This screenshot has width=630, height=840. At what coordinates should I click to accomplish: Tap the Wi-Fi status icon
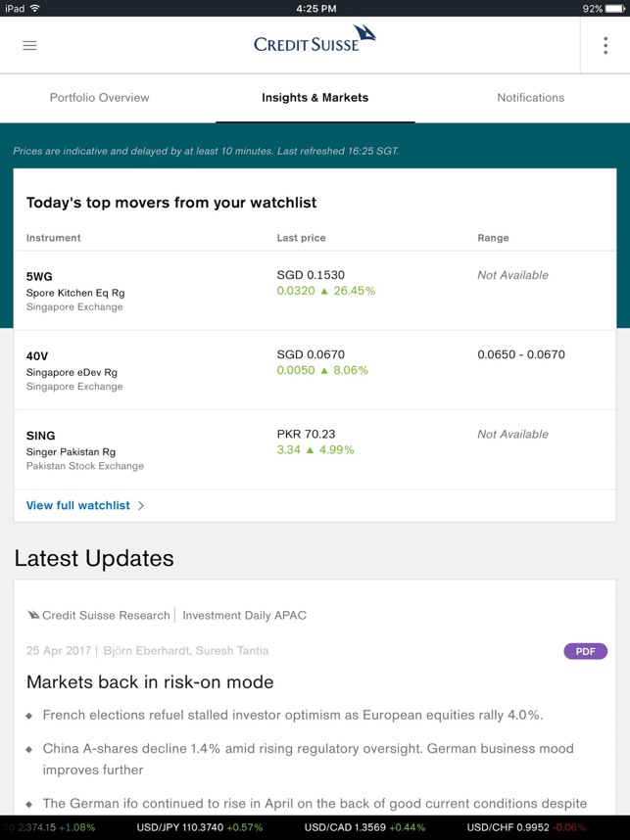(35, 8)
